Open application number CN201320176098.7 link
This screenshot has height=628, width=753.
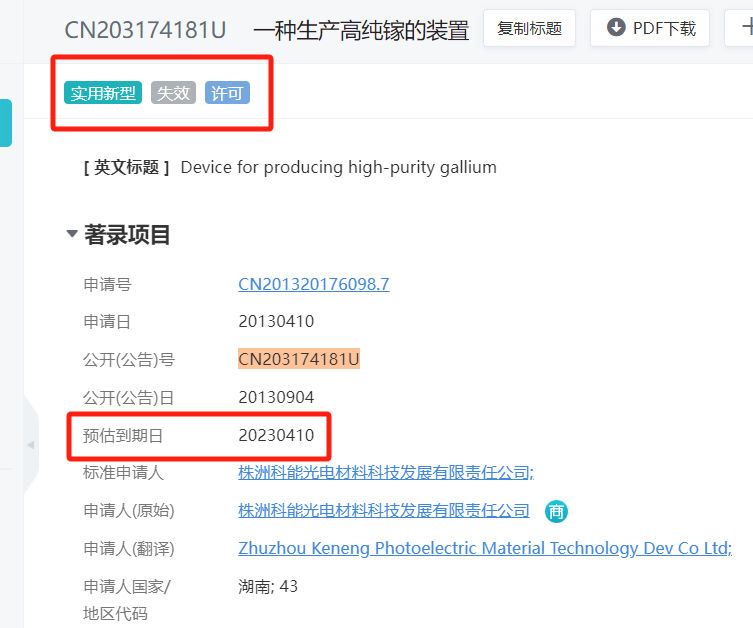pos(314,284)
